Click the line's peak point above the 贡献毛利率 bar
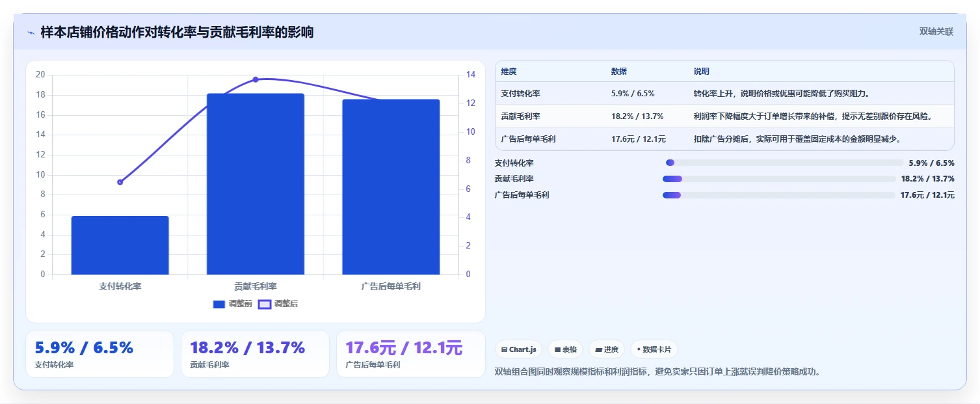This screenshot has width=980, height=404. (255, 79)
